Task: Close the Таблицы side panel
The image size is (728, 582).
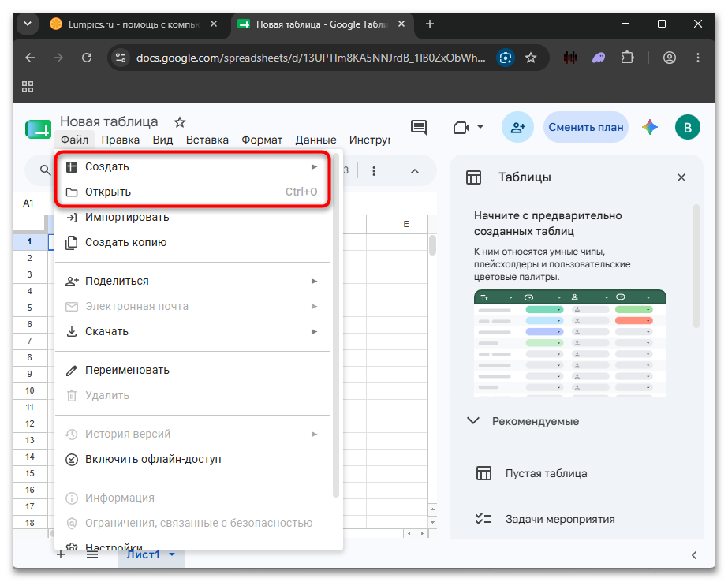Action: [x=681, y=177]
